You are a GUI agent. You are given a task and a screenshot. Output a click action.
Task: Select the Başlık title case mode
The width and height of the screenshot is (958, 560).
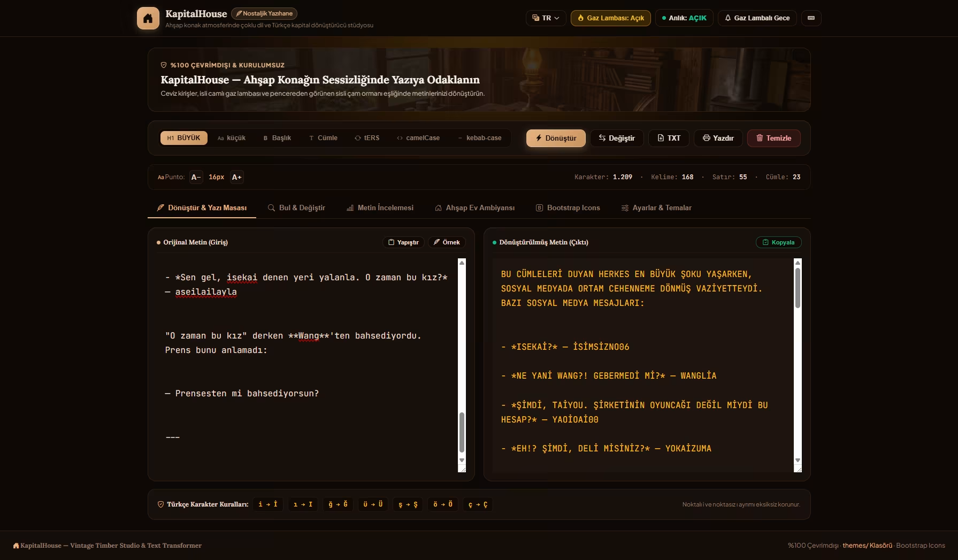[x=277, y=138]
